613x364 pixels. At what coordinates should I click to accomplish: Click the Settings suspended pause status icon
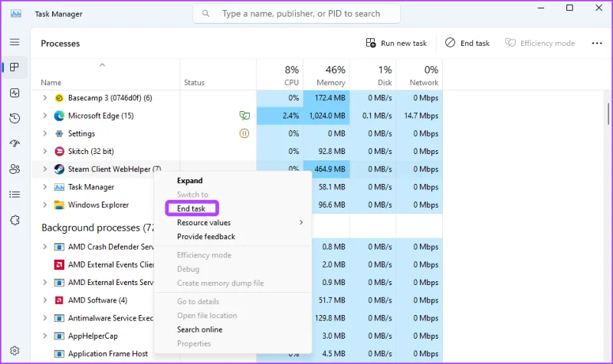point(244,133)
